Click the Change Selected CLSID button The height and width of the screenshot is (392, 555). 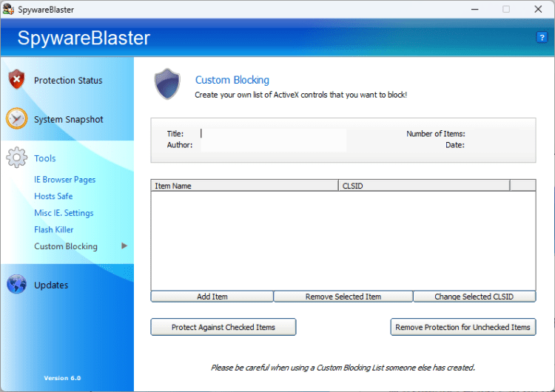pyautogui.click(x=474, y=297)
